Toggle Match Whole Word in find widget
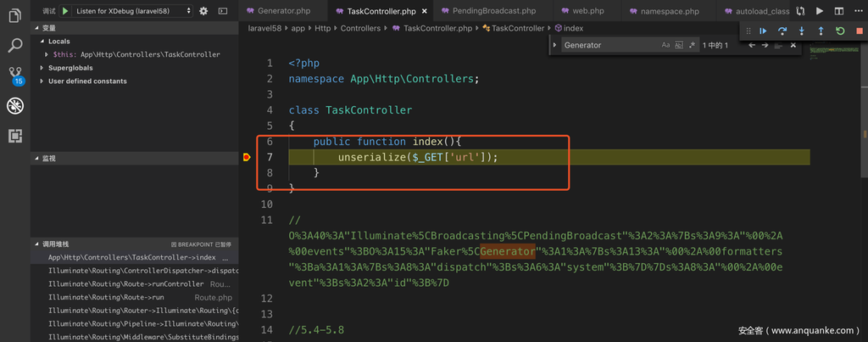The image size is (868, 342). pos(679,45)
